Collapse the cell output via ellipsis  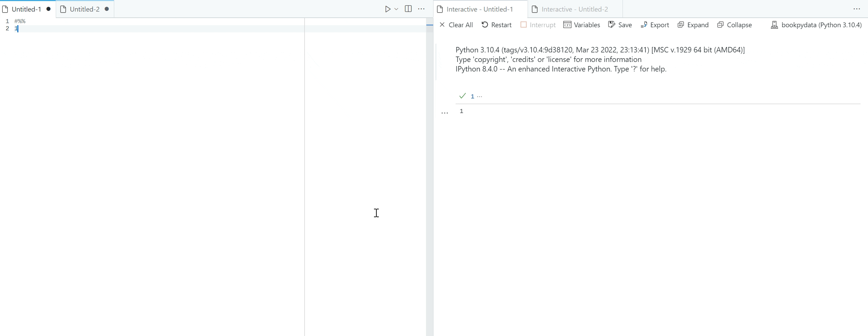click(445, 112)
